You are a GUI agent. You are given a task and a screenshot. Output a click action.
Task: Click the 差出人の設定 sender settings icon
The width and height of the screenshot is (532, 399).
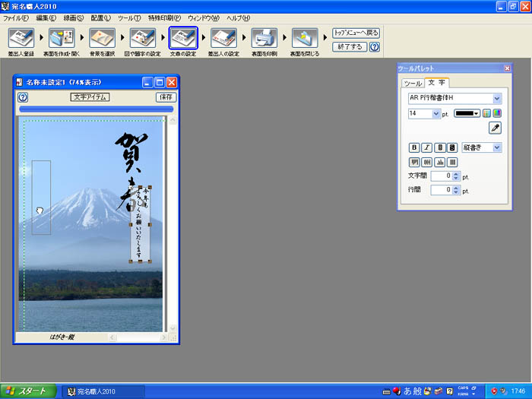tap(223, 37)
